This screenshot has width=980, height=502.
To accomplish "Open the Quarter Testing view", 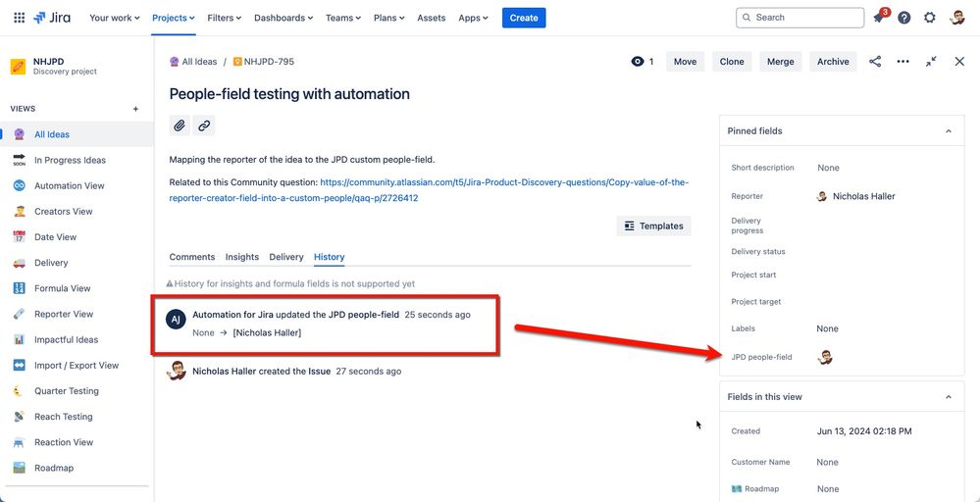I will [x=77, y=391].
